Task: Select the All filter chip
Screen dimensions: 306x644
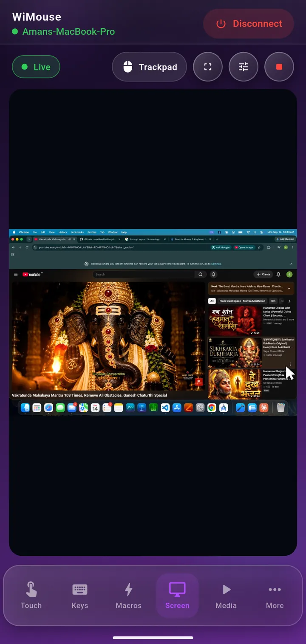Action: pyautogui.click(x=212, y=301)
